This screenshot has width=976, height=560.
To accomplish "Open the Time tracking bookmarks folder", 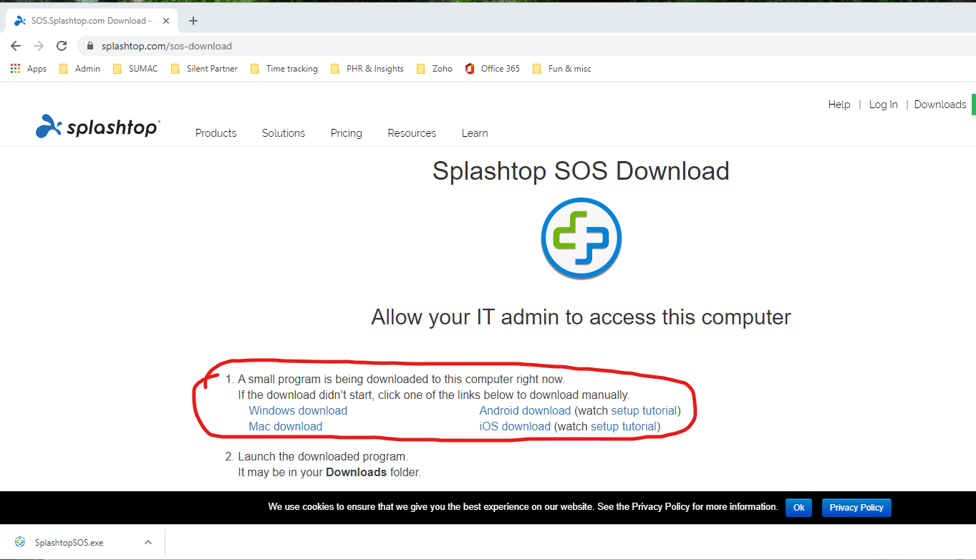I will 284,69.
